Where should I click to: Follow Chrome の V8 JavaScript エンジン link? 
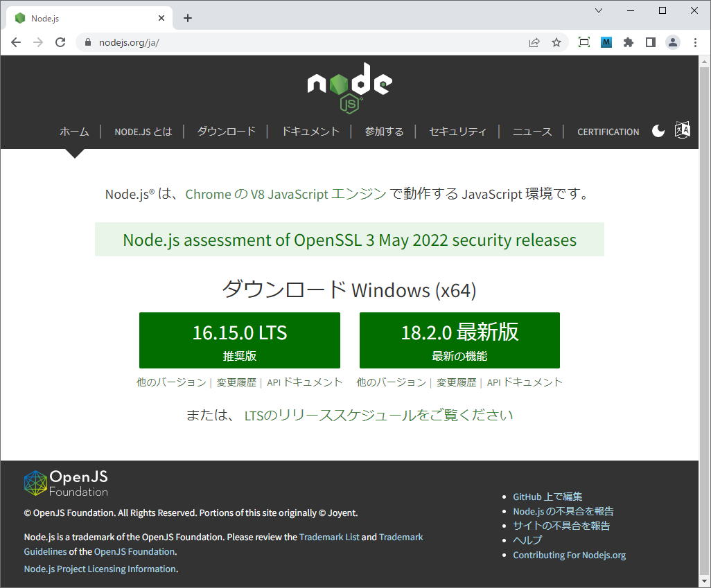(x=286, y=194)
